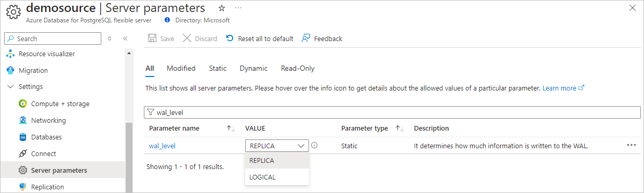The height and width of the screenshot is (193, 644).
Task: Click the Replication globe icon
Action: pyautogui.click(x=22, y=187)
